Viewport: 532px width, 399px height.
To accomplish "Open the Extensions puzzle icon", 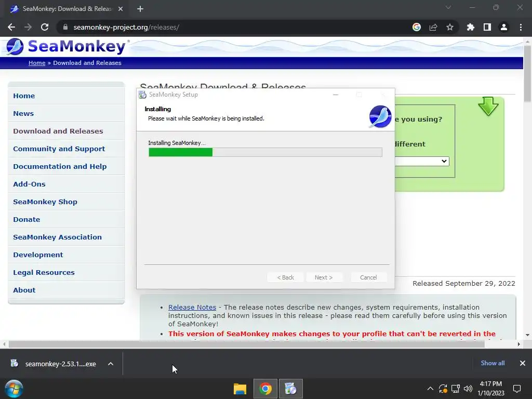I will click(x=471, y=27).
